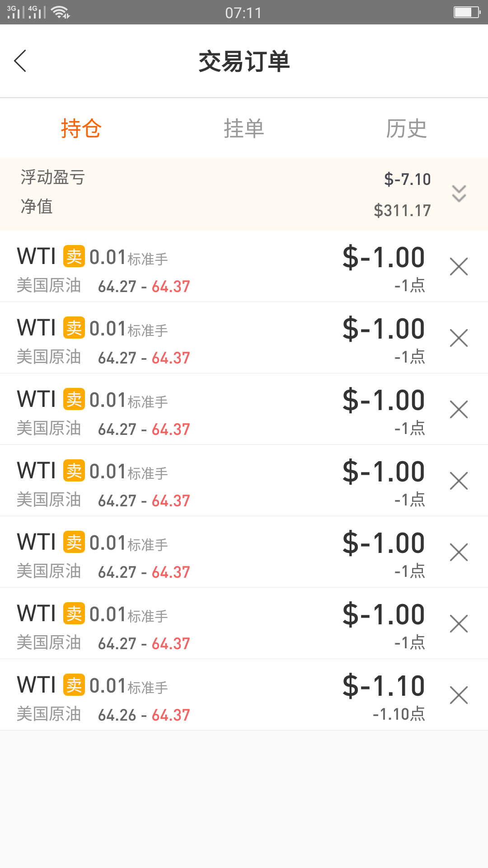The height and width of the screenshot is (868, 488).
Task: Close the second WTI sell position
Action: tap(459, 338)
